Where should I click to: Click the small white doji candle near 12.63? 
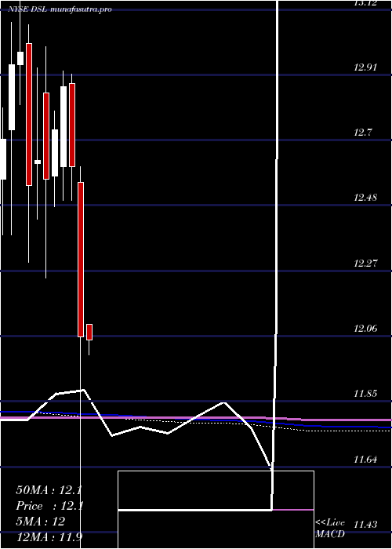pos(38,162)
